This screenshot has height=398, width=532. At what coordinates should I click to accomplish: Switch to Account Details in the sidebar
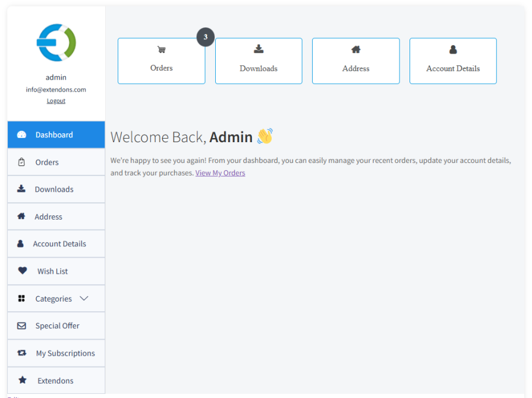61,243
